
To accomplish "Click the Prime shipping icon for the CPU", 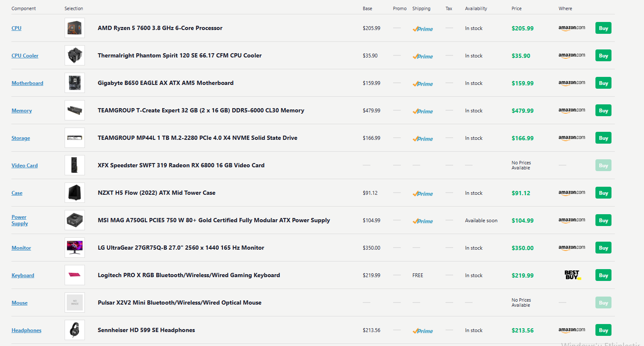I will coord(423,29).
